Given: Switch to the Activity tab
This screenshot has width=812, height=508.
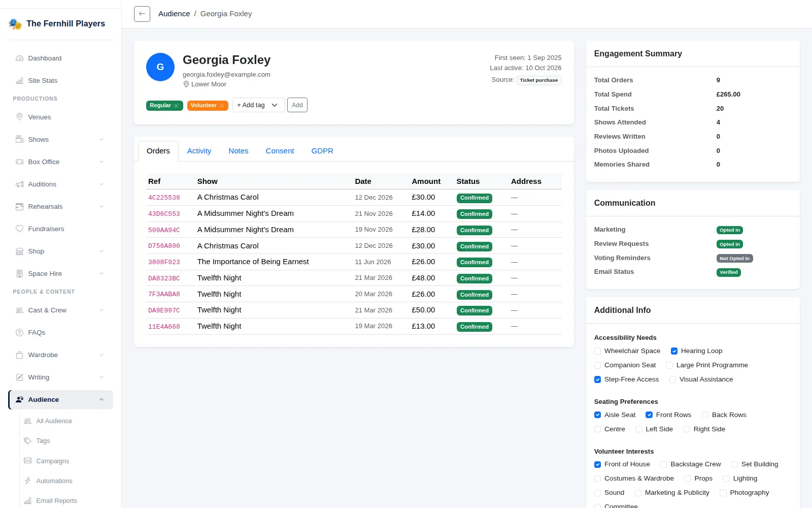Looking at the screenshot, I should 199,151.
